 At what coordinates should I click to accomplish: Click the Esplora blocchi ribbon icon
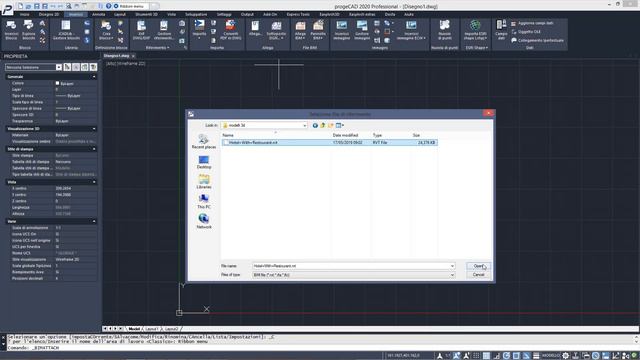[x=29, y=30]
